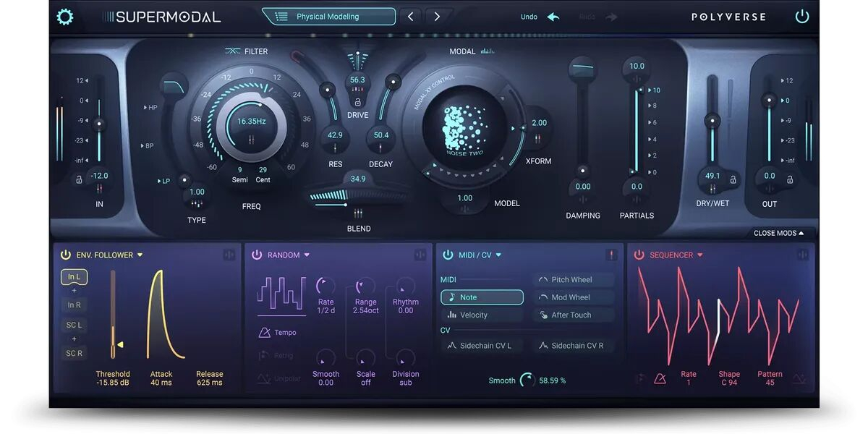Select the Tempo sync icon in Random
The width and height of the screenshot is (868, 434).
coord(265,332)
